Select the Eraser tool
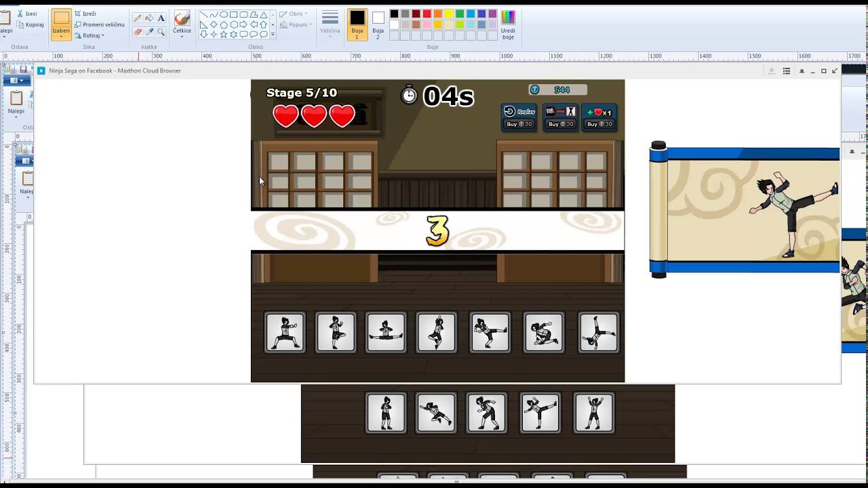This screenshot has width=868, height=488. [138, 32]
